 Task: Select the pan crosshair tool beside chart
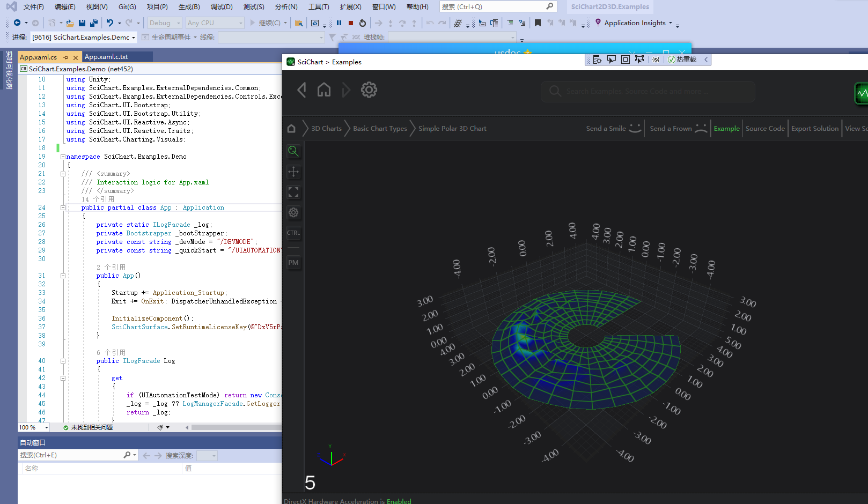[x=293, y=172]
